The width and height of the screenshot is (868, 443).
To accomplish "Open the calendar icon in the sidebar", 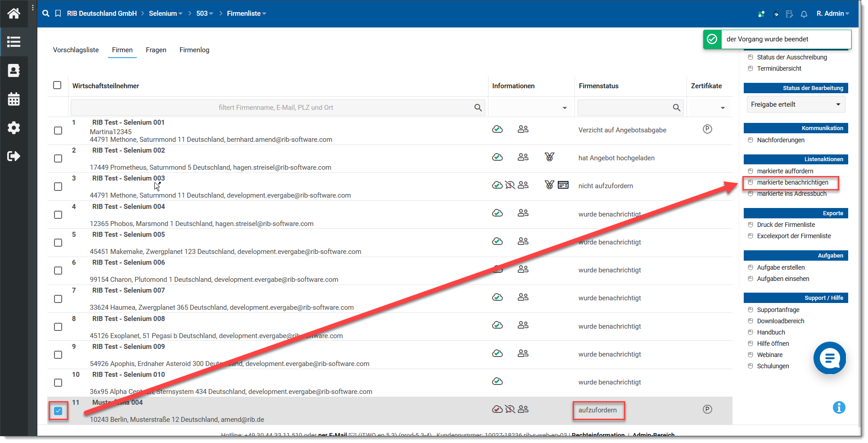I will click(14, 99).
